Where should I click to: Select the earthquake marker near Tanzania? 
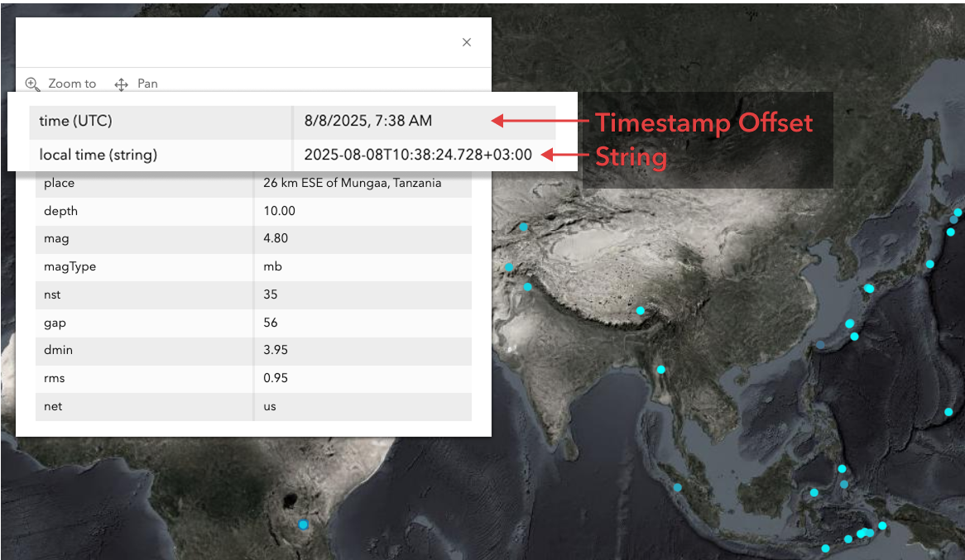[302, 524]
